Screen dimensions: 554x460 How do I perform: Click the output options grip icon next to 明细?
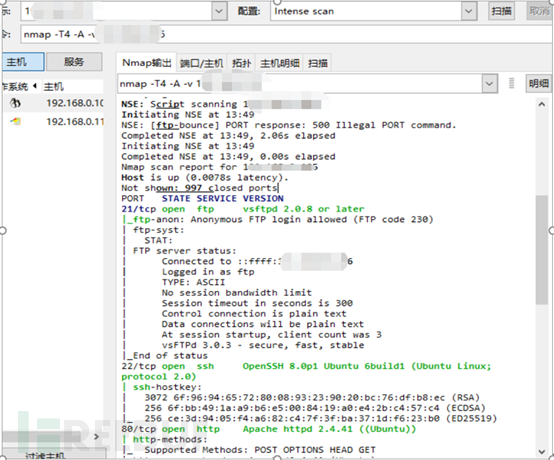point(511,83)
